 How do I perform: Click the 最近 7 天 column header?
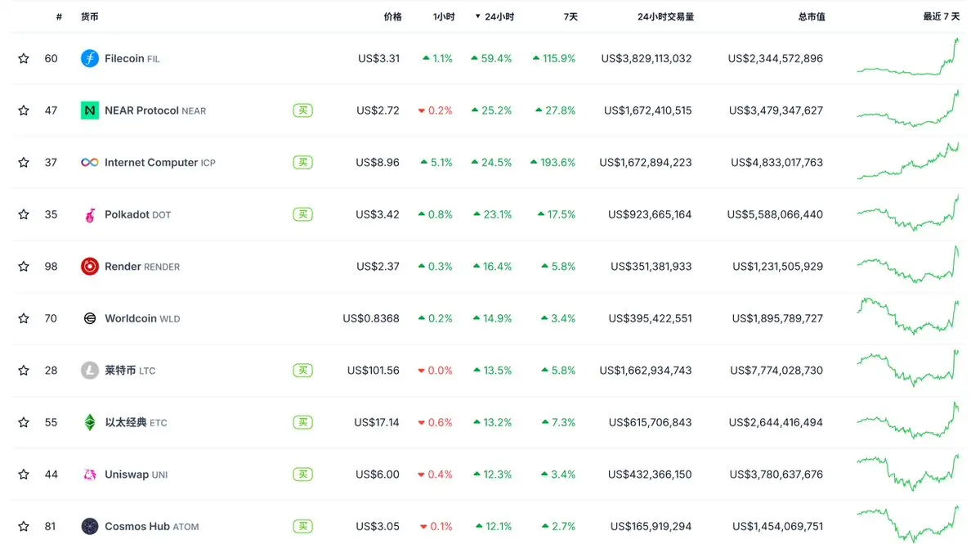click(942, 16)
